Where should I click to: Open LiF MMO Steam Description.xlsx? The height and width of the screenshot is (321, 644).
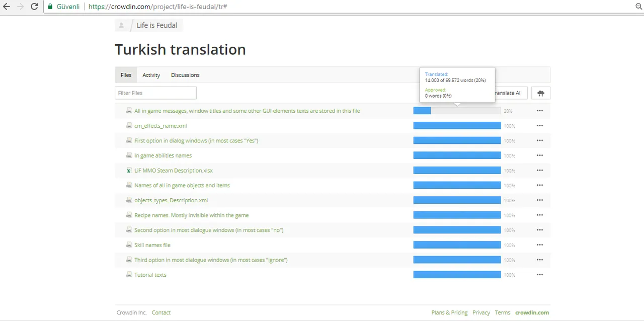174,171
